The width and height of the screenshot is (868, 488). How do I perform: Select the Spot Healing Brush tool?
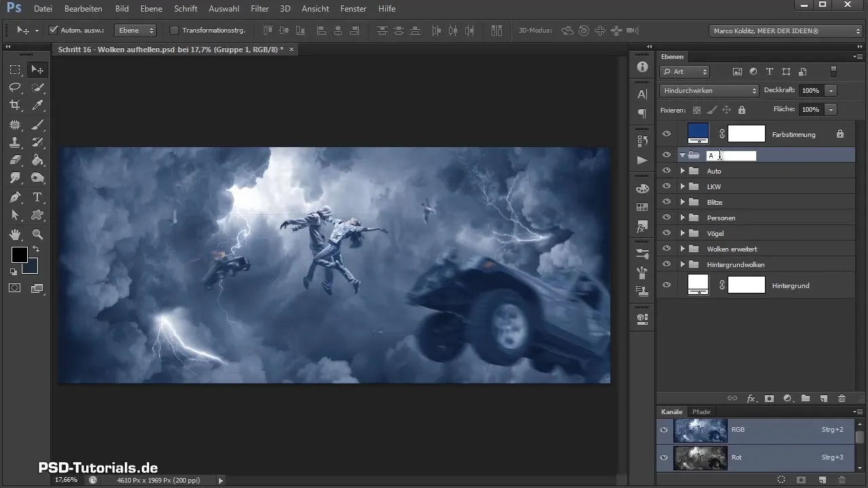(x=15, y=124)
